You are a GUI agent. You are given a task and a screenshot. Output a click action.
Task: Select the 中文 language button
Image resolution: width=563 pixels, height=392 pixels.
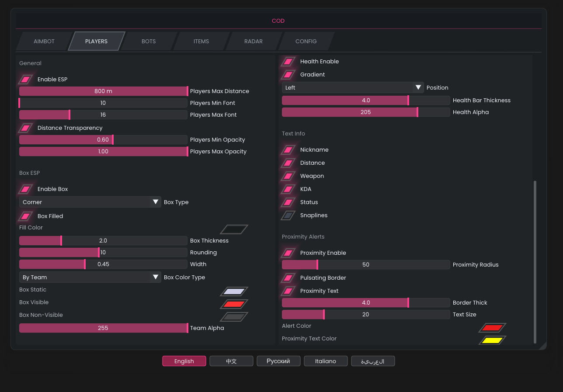coord(231,361)
